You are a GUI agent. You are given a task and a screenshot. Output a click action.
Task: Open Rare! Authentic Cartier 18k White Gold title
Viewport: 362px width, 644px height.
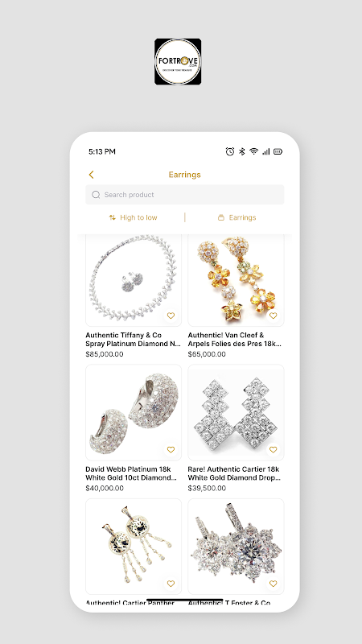234,473
